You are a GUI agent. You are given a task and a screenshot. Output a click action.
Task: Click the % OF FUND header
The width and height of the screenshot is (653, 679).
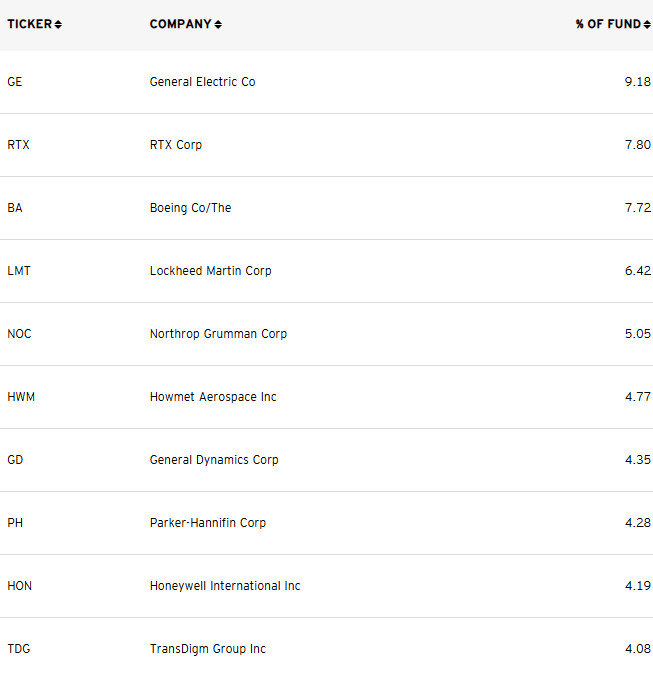(x=608, y=24)
